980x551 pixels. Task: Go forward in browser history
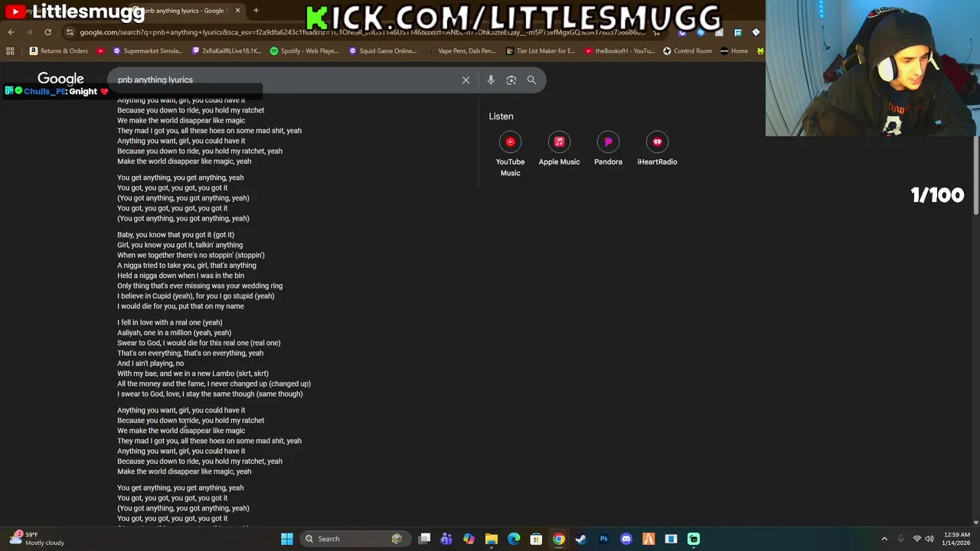pyautogui.click(x=29, y=32)
